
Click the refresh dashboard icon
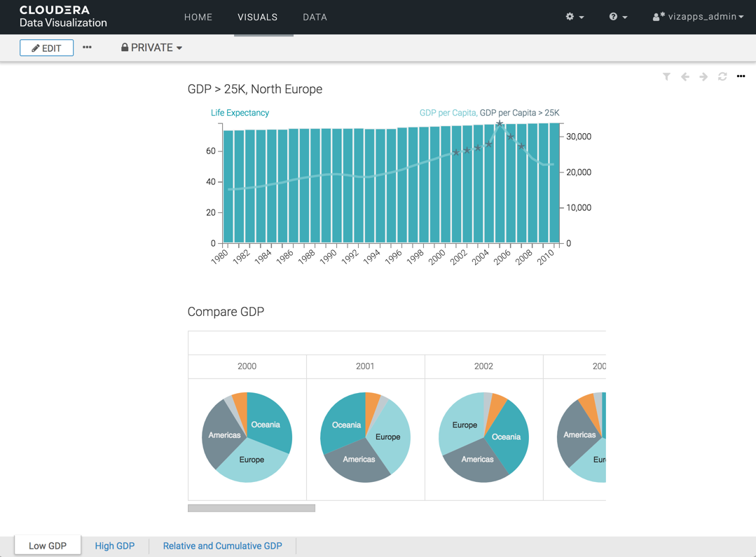(722, 76)
